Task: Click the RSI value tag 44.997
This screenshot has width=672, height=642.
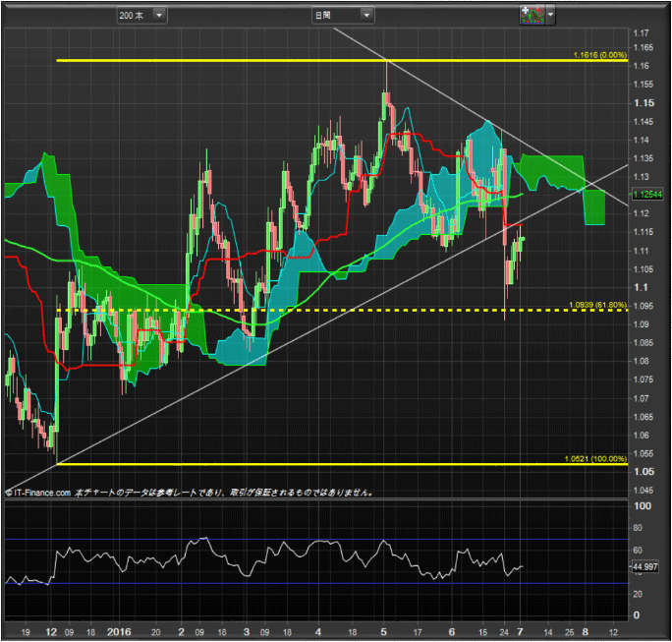Action: click(x=645, y=567)
